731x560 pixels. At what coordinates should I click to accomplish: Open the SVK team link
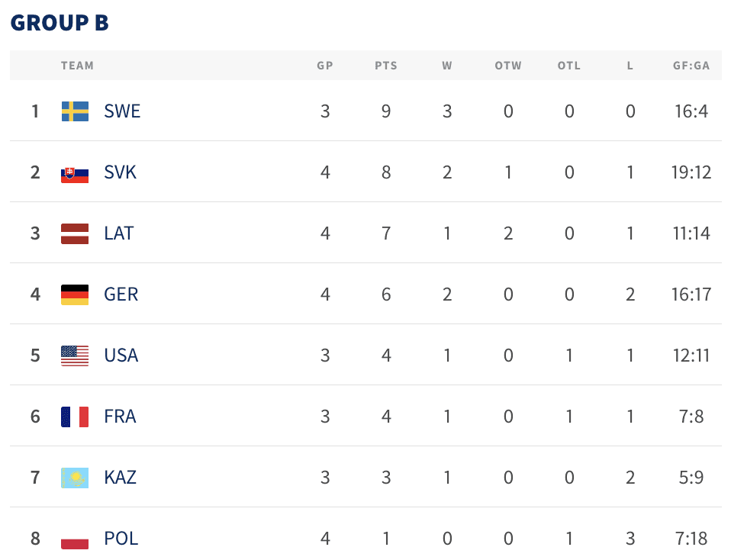[x=121, y=172]
